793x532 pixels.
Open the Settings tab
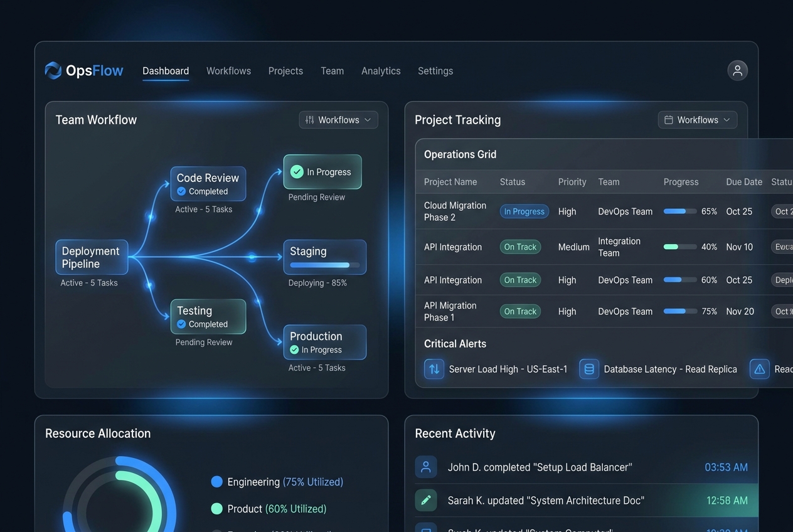point(435,71)
